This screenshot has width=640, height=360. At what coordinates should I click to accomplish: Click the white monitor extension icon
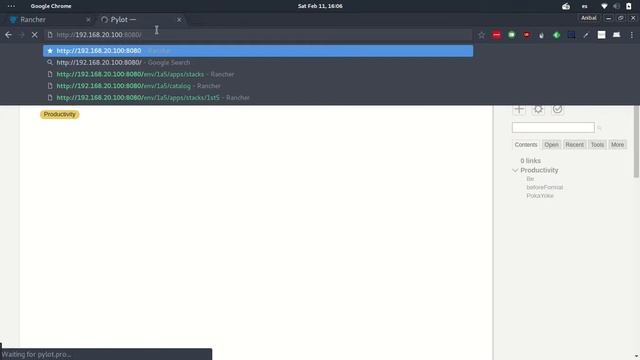tap(616, 35)
